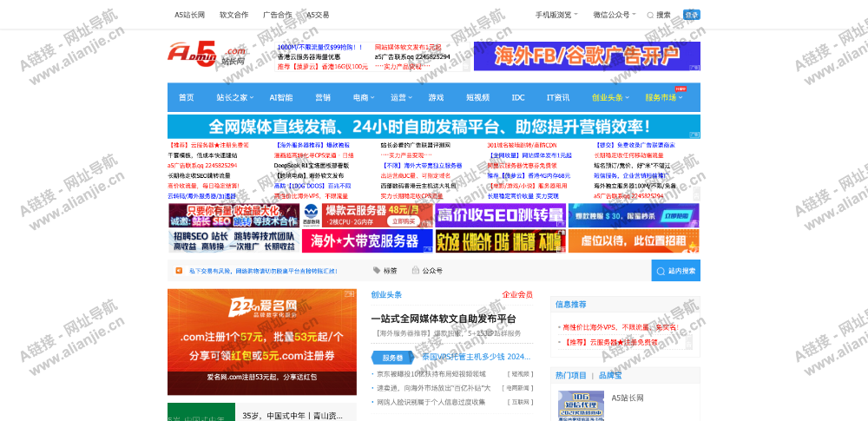Click the 招聘SEO 站长 banner
Screen dimensions: 868x421
click(233, 241)
